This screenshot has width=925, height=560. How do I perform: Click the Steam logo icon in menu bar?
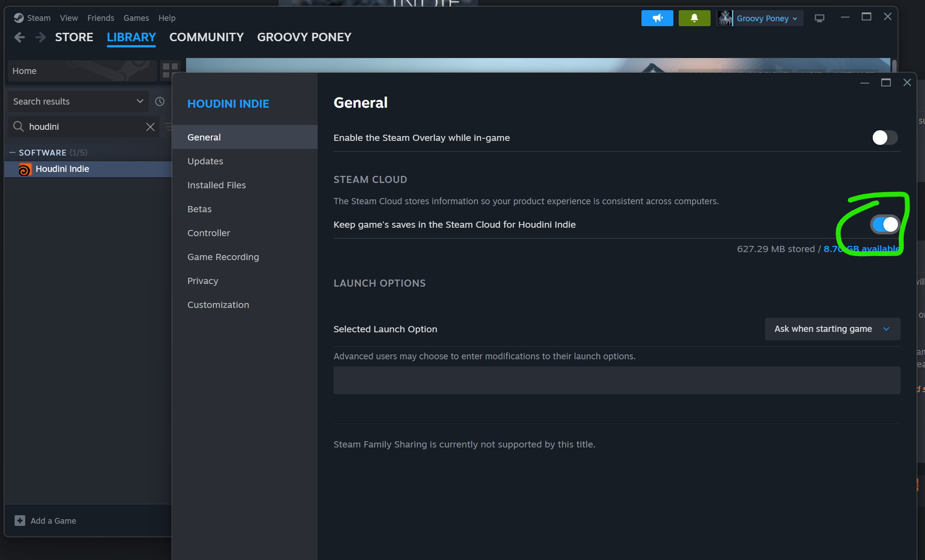[19, 18]
